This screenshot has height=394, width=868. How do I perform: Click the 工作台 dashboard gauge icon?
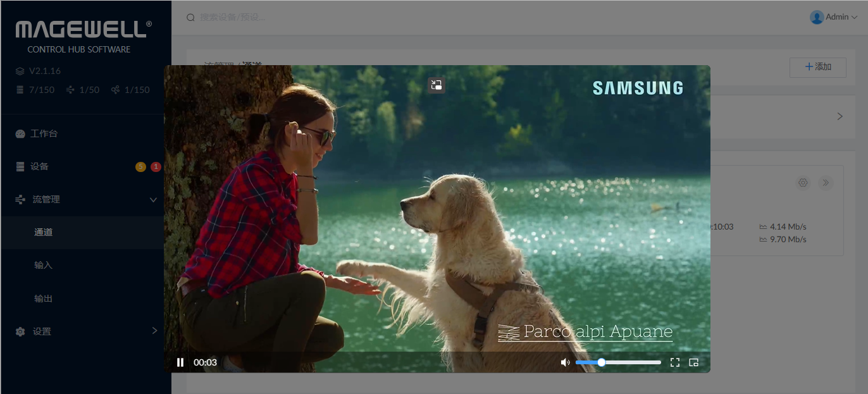pyautogui.click(x=20, y=134)
